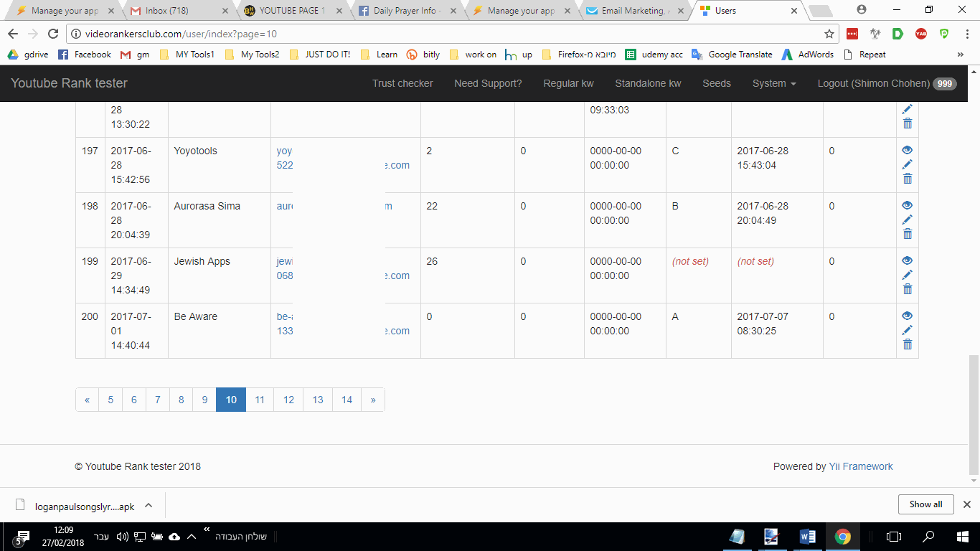Bookmark this page with star icon

click(x=829, y=34)
